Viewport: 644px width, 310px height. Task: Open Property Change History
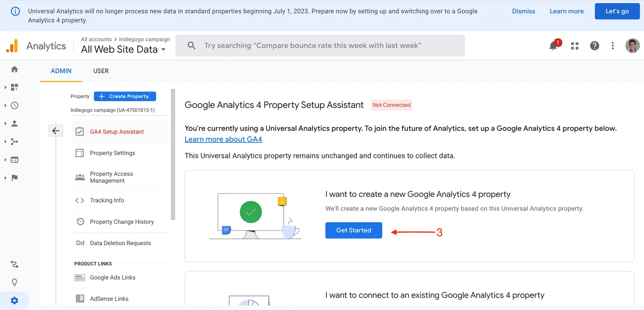(120, 222)
